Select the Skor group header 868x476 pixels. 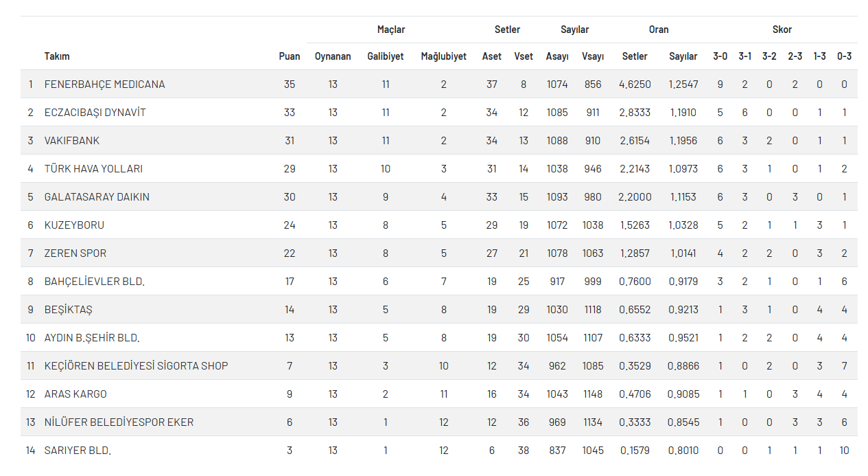782,30
